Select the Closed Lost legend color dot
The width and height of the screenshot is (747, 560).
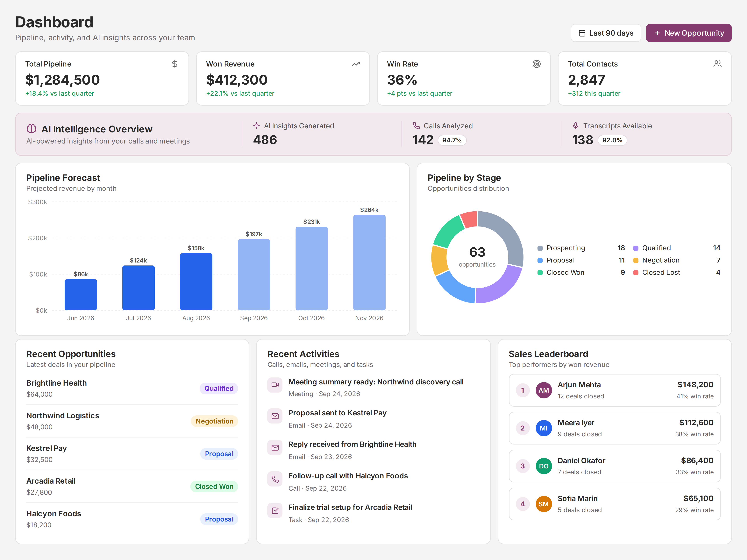[636, 272]
